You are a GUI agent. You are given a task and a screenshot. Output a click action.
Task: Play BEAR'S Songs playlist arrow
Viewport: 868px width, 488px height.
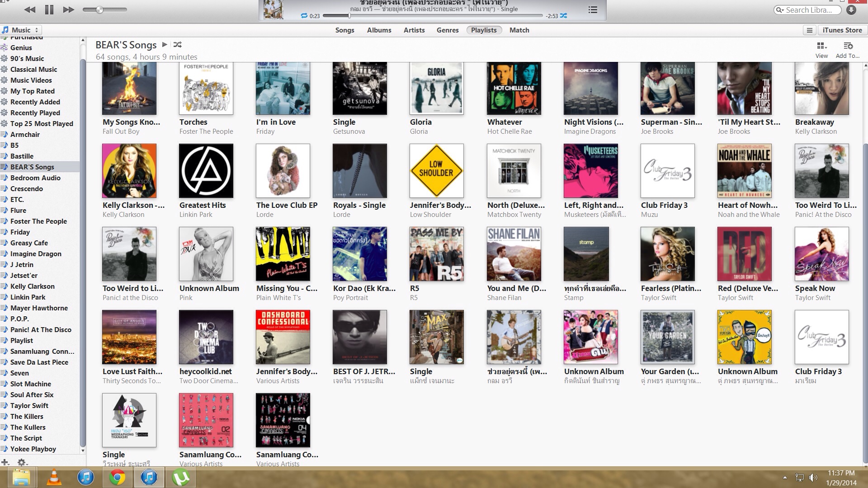165,45
